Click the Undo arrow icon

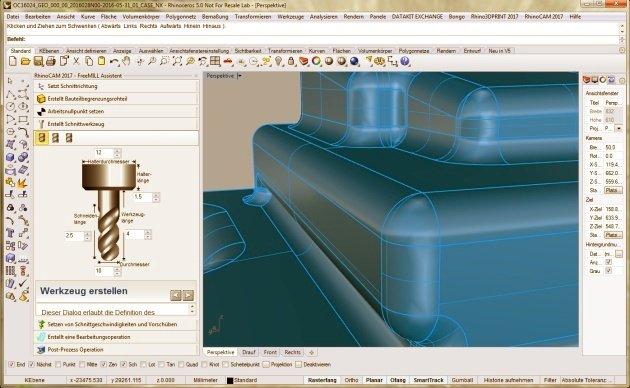coord(114,61)
